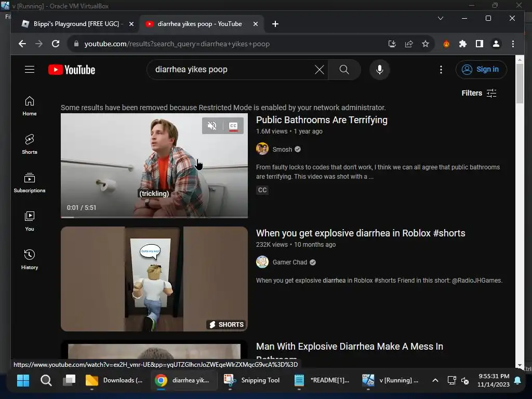Close the Blippi's Playground tab
This screenshot has width=532, height=399.
tap(131, 24)
